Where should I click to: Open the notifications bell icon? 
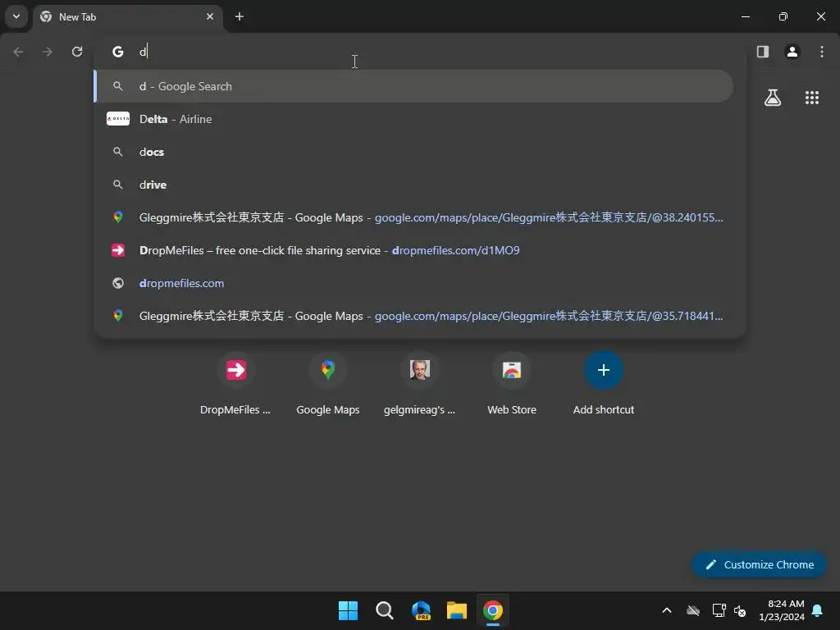coord(818,610)
